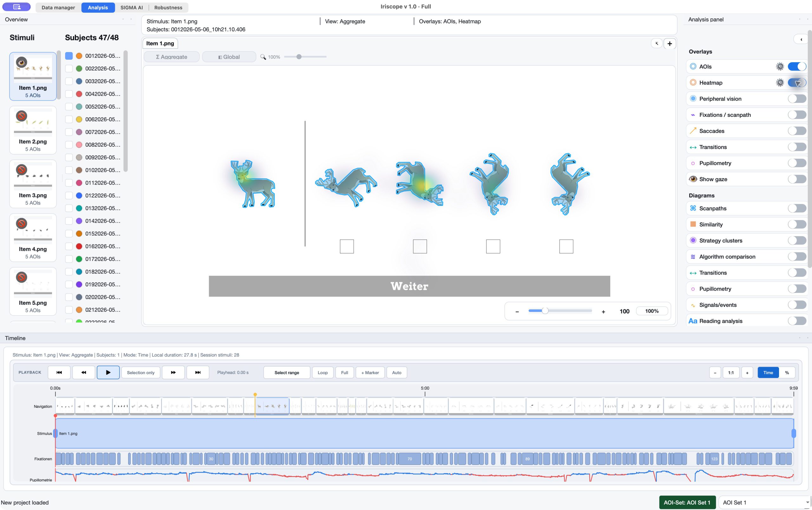Click the Auto button
Screen dimensions: 812x510
point(397,372)
